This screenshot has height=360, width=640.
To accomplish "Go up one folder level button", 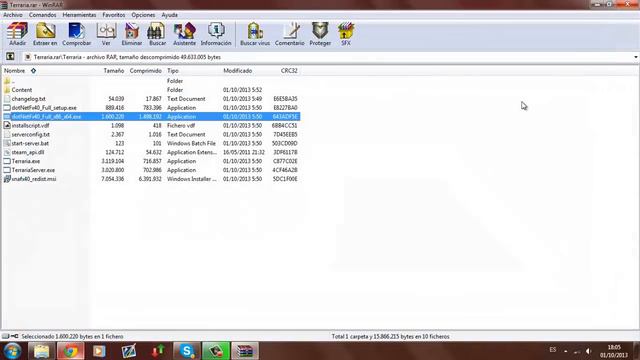I will click(x=10, y=57).
